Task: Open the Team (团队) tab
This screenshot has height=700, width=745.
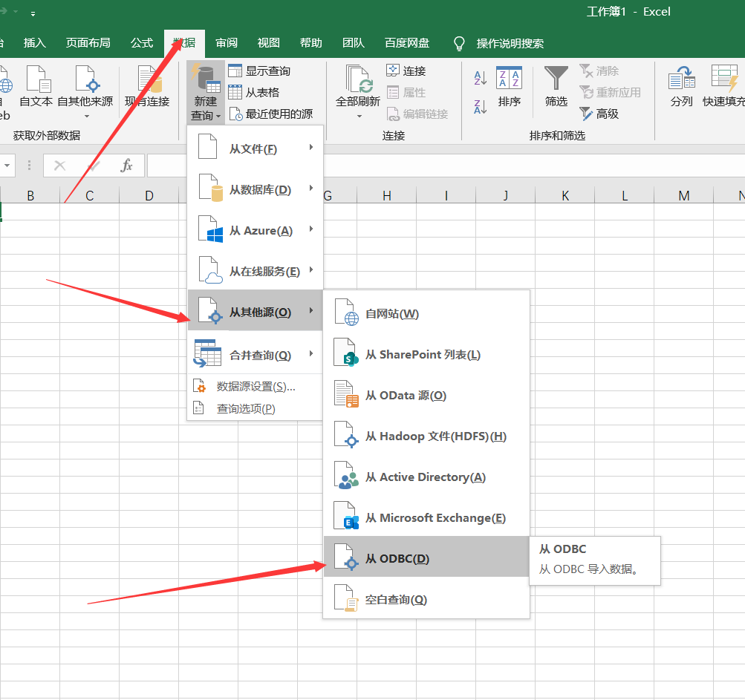Action: [x=353, y=43]
